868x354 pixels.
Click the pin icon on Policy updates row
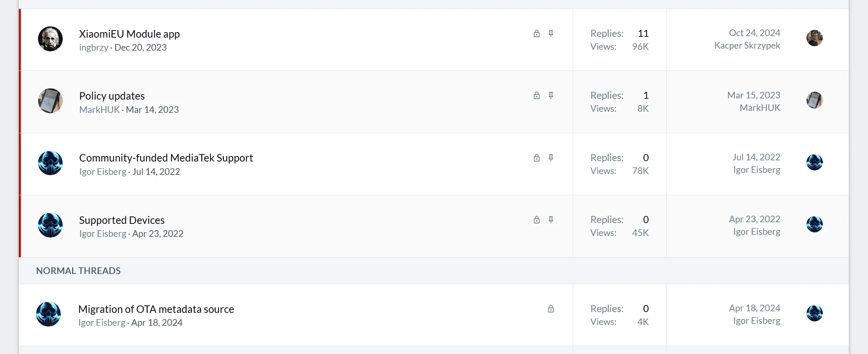pyautogui.click(x=551, y=96)
